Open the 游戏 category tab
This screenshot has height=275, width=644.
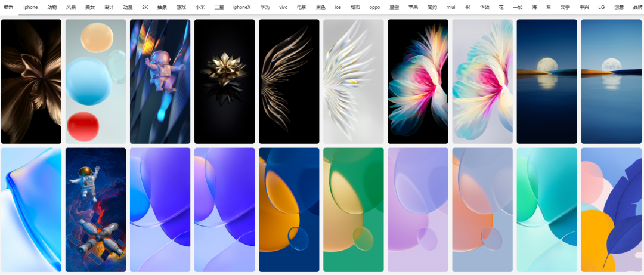tap(181, 7)
